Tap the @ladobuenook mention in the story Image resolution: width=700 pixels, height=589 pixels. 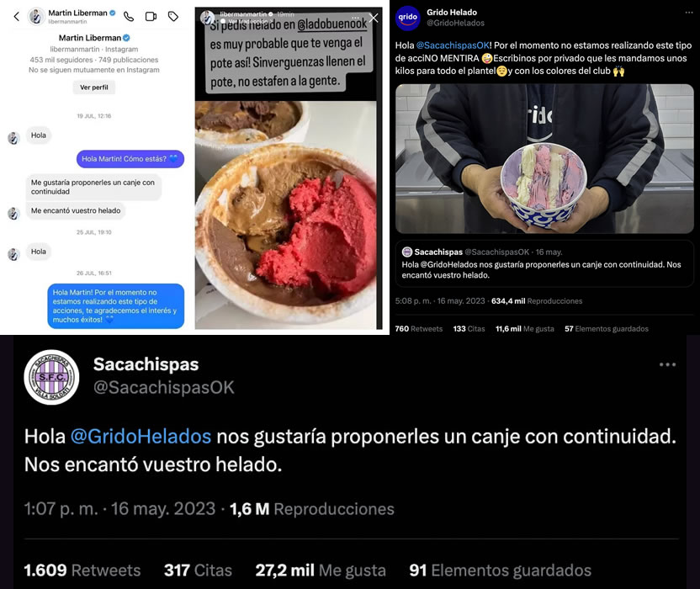[332, 24]
